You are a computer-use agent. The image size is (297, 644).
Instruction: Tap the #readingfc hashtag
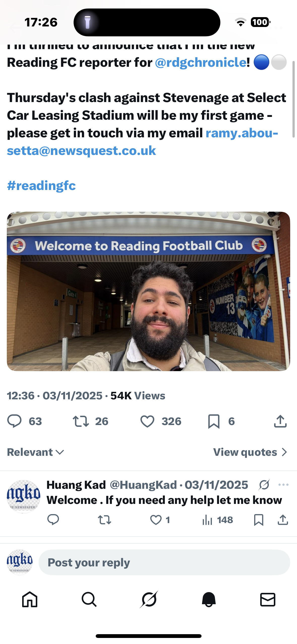[41, 185]
